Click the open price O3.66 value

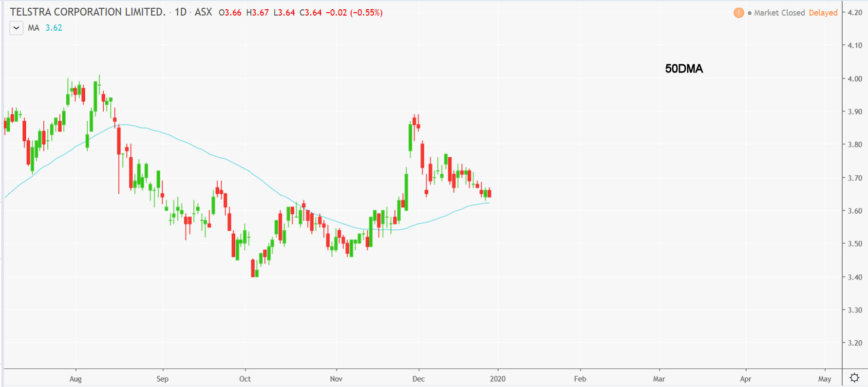pyautogui.click(x=230, y=13)
